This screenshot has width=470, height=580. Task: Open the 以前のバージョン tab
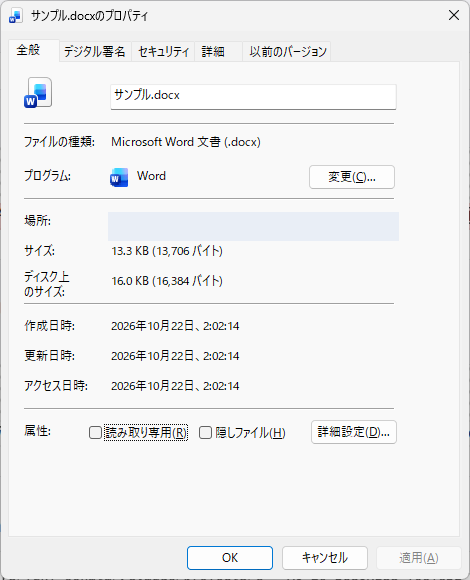(288, 51)
